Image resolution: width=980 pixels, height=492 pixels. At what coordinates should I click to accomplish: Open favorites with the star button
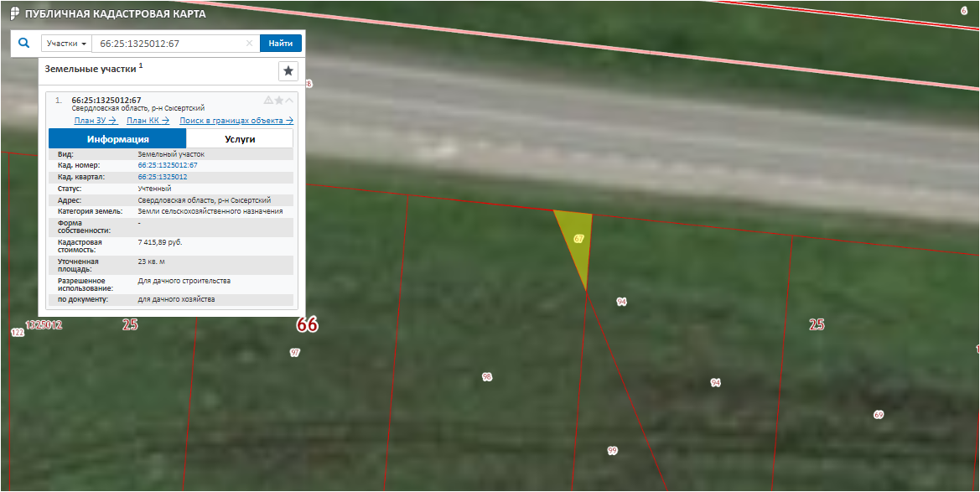[288, 71]
